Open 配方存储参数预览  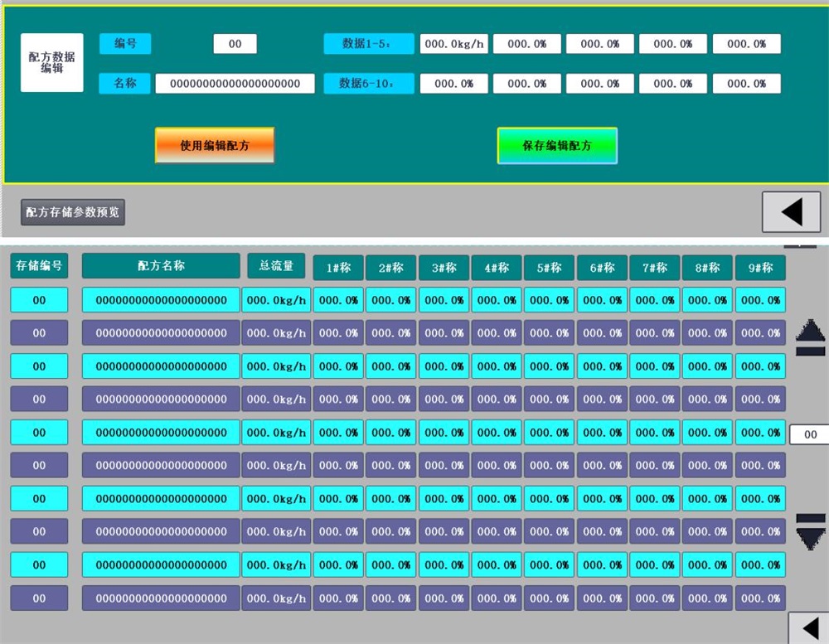[x=73, y=212]
